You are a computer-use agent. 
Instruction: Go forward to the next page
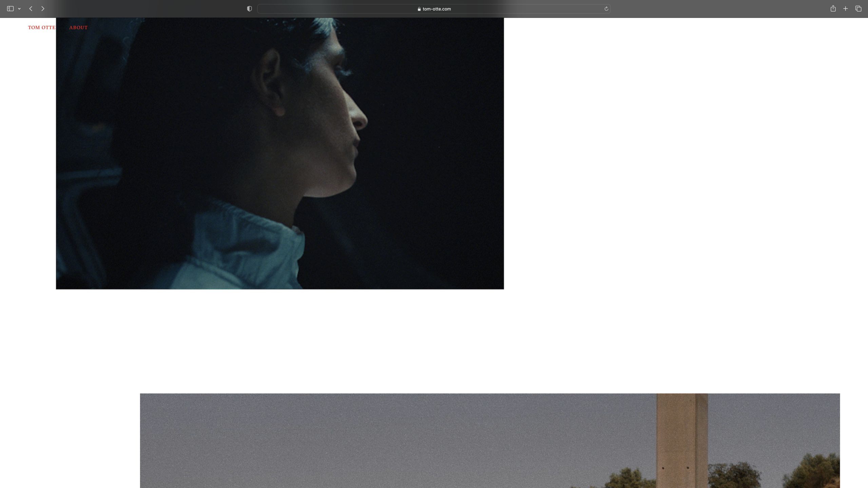(x=43, y=9)
